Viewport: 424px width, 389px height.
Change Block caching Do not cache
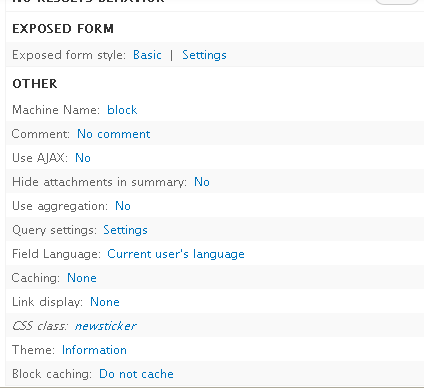136,374
